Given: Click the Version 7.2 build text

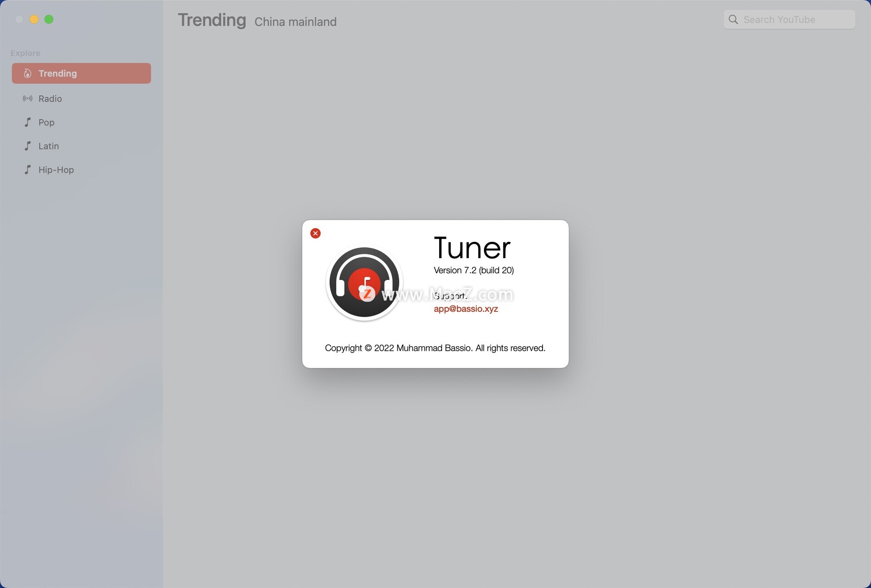Looking at the screenshot, I should (473, 270).
